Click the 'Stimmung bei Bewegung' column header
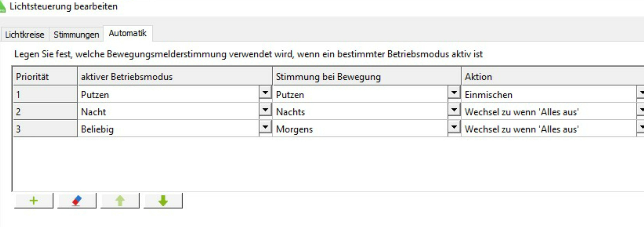 [x=366, y=77]
